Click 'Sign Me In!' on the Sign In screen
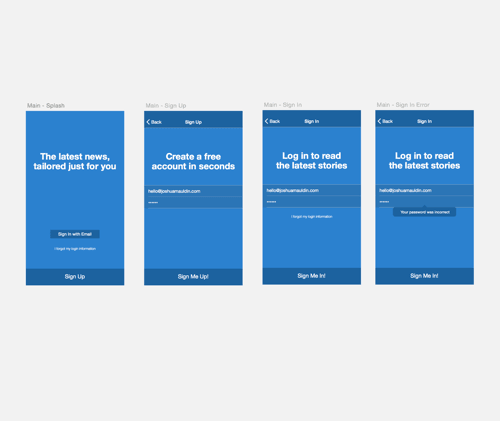 click(x=312, y=276)
